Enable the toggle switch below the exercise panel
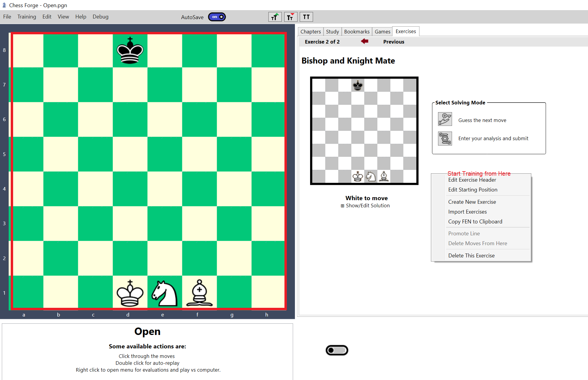Viewport: 588px width, 380px height. [337, 350]
